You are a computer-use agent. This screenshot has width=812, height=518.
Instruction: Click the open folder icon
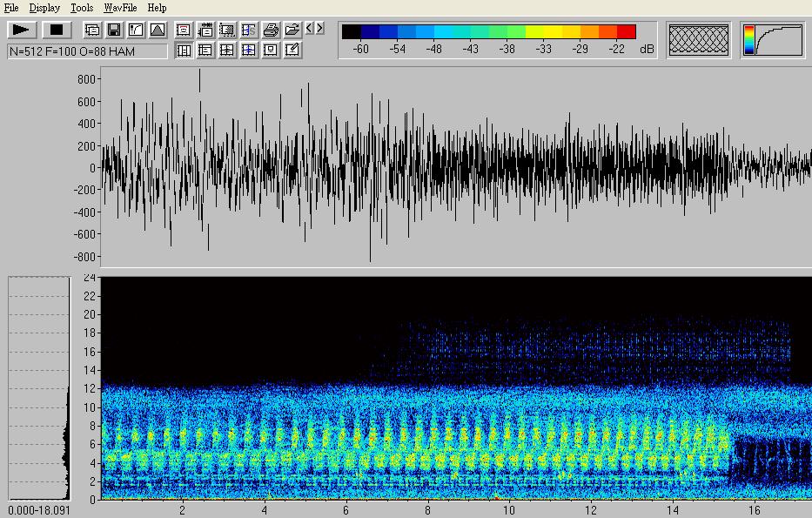pos(292,30)
